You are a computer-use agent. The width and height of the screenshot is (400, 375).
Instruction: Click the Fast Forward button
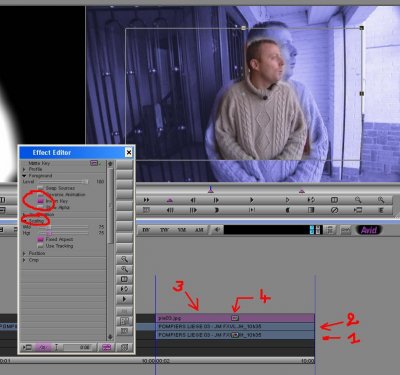pyautogui.click(x=146, y=200)
